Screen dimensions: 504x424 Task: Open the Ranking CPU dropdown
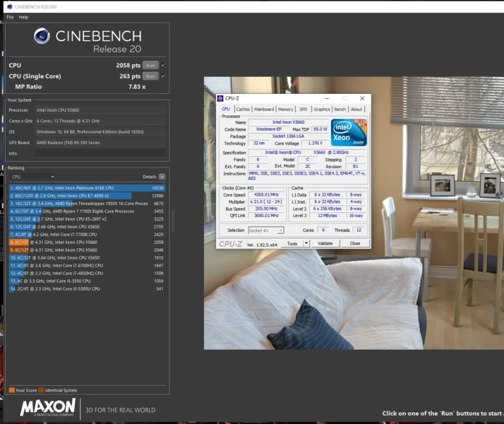[x=32, y=177]
